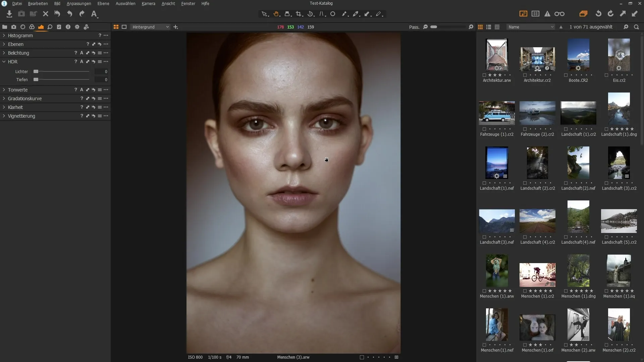Open the Kamera menu

pos(148,3)
